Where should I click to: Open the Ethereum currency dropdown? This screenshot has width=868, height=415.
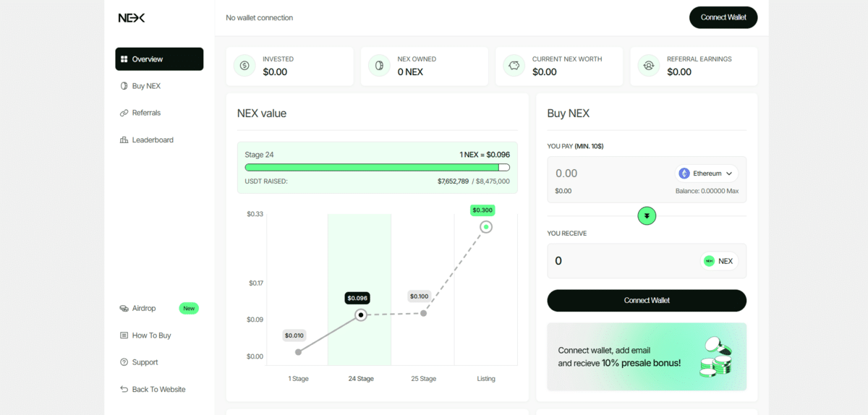706,174
